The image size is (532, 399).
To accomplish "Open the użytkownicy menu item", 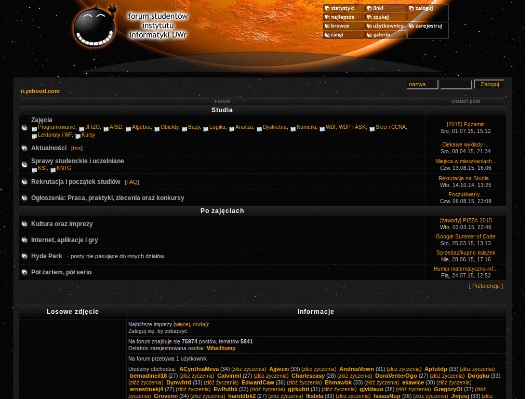I will (386, 26).
